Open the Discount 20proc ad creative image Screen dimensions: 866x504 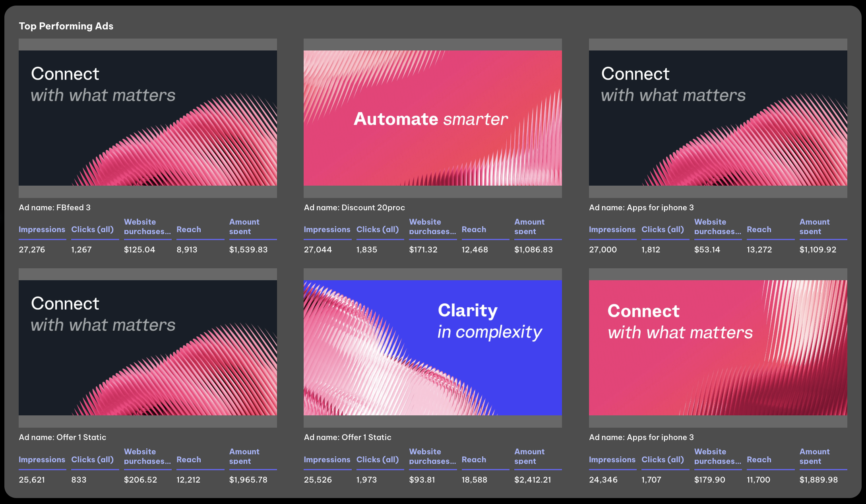coord(433,119)
